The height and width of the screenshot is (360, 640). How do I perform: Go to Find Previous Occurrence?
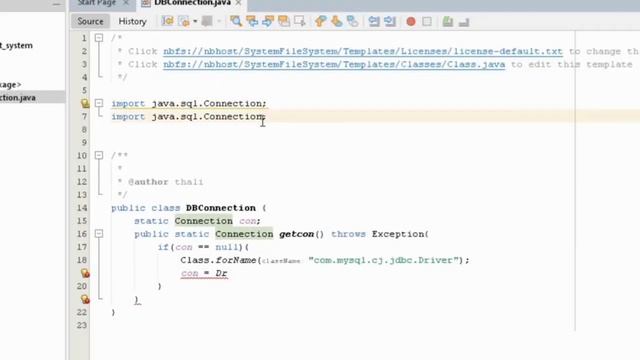tap(252, 21)
